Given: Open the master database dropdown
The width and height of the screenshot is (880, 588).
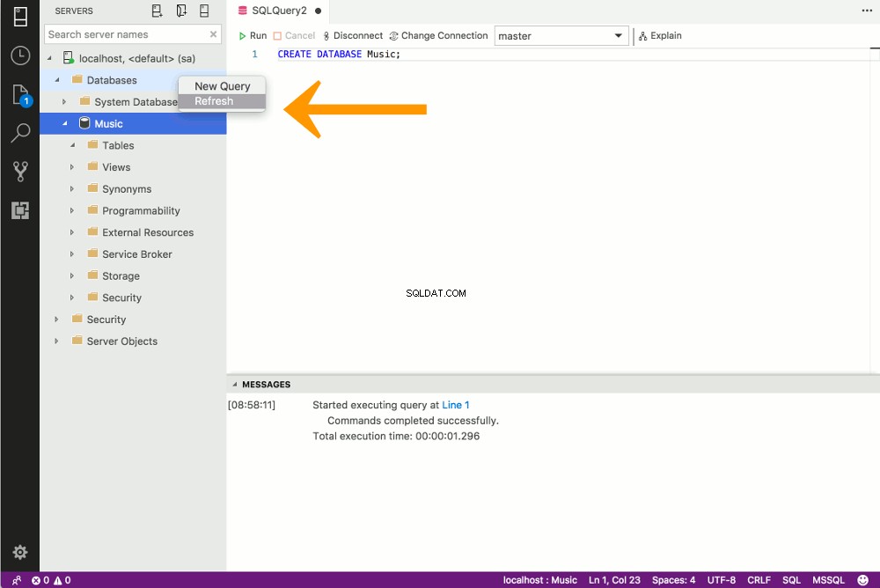Looking at the screenshot, I should point(561,36).
